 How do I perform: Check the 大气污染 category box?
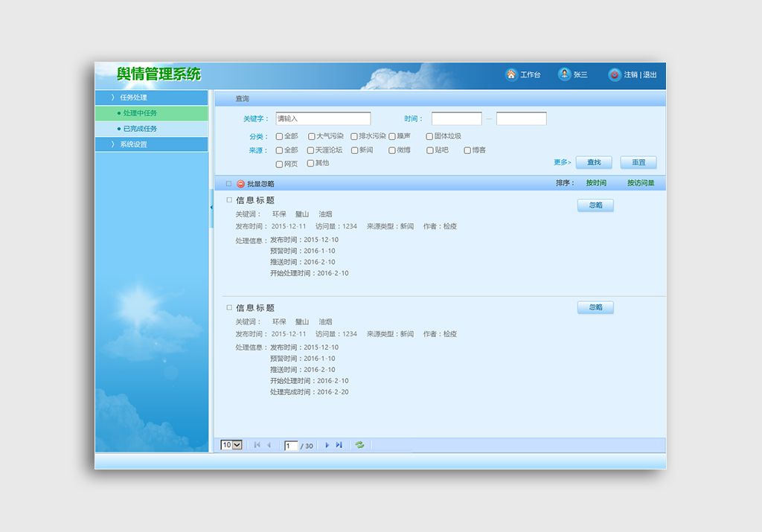[x=312, y=136]
